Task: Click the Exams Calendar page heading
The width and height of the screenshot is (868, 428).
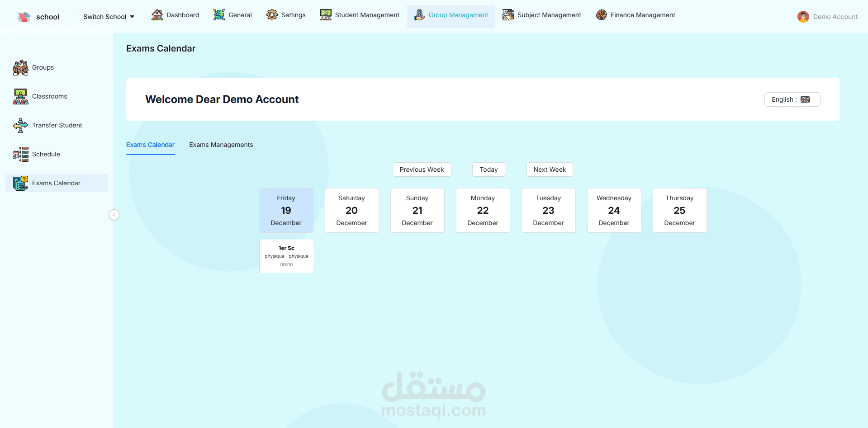Action: click(161, 48)
